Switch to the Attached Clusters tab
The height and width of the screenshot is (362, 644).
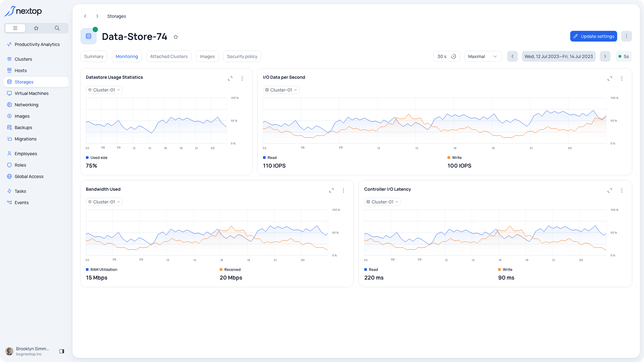pyautogui.click(x=169, y=56)
